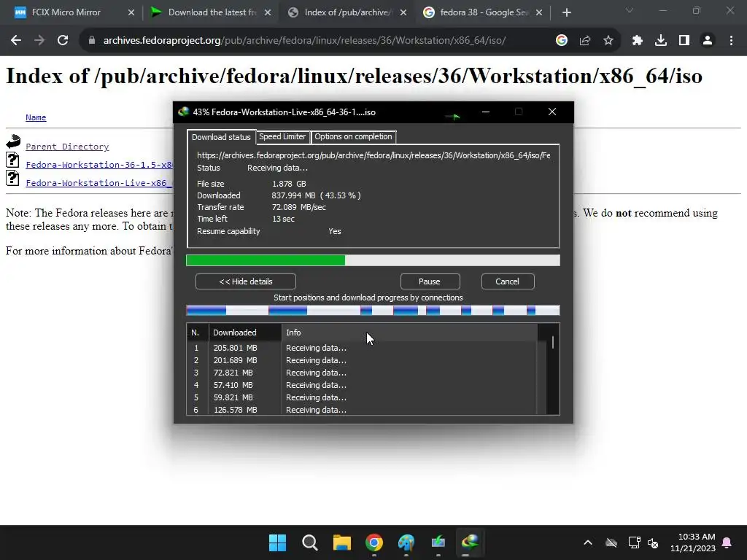Image resolution: width=747 pixels, height=560 pixels.
Task: Open a new browser tab
Action: (x=566, y=13)
